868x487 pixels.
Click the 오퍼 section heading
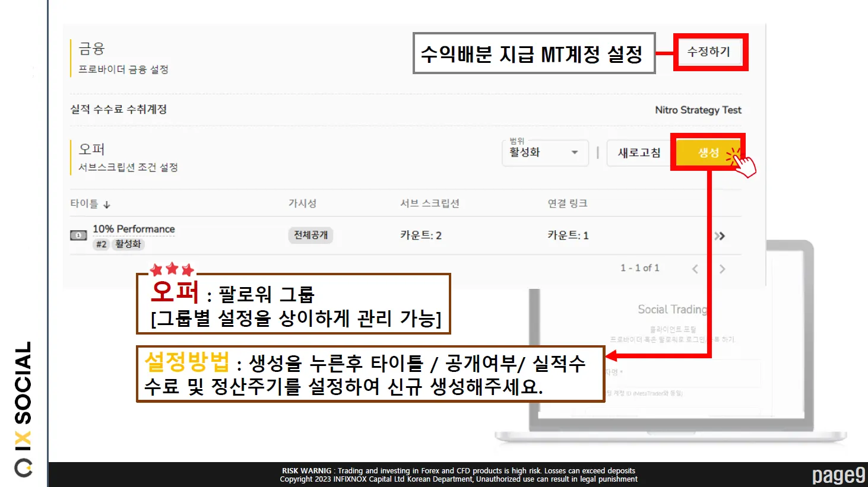tap(91, 149)
